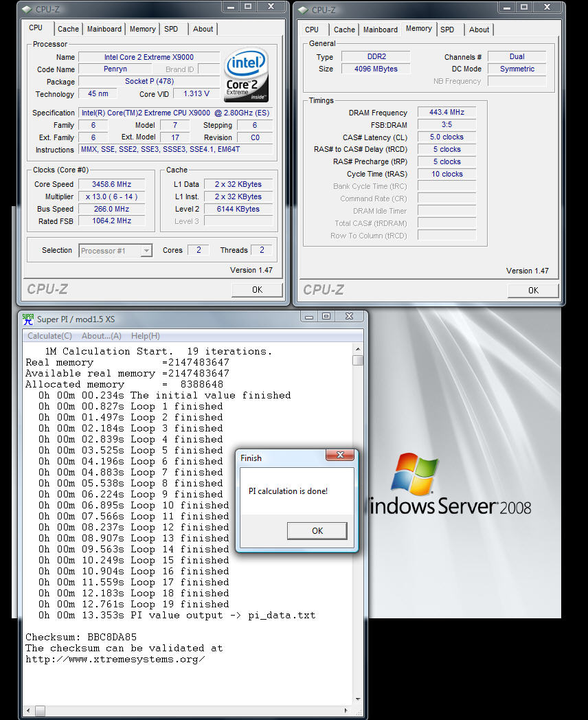This screenshot has width=588, height=720.
Task: Click the Multiplier value x 13.0
Action: 111,196
